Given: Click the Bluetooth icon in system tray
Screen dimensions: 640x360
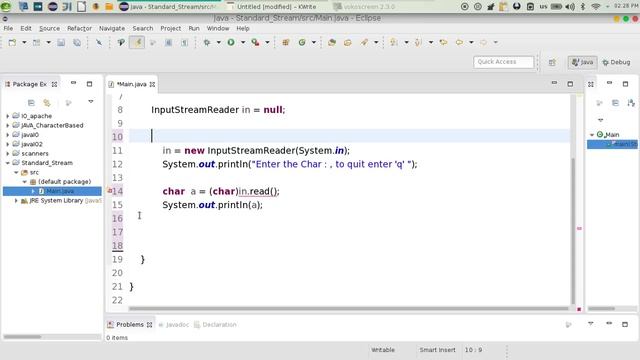Looking at the screenshot, I should click(583, 7).
